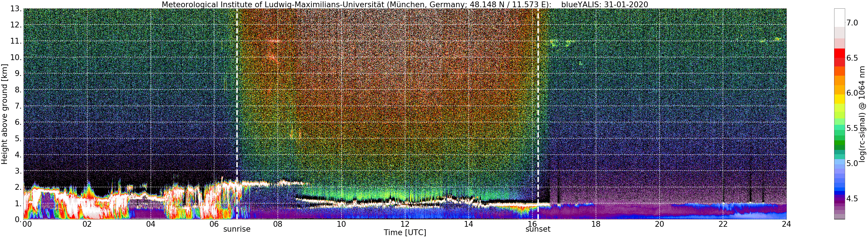This screenshot has height=238, width=868.
Task: Click the '18' tick on the time axis
Action: point(596,224)
